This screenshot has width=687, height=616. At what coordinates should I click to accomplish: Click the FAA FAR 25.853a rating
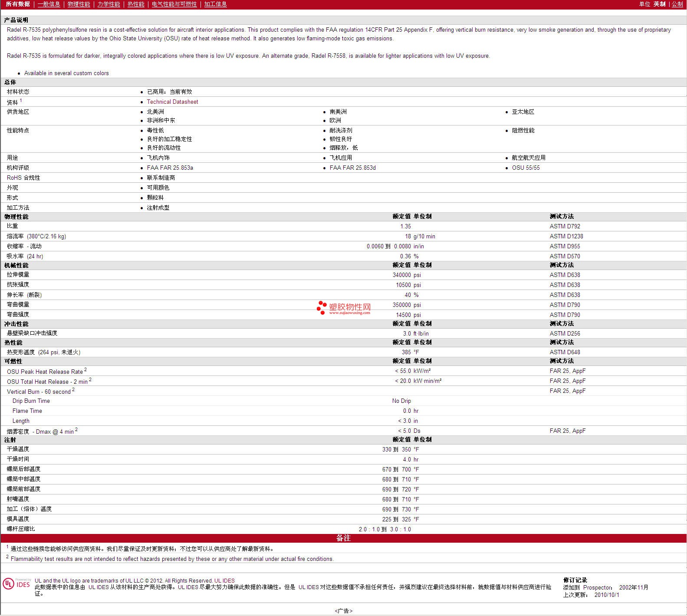tap(170, 168)
